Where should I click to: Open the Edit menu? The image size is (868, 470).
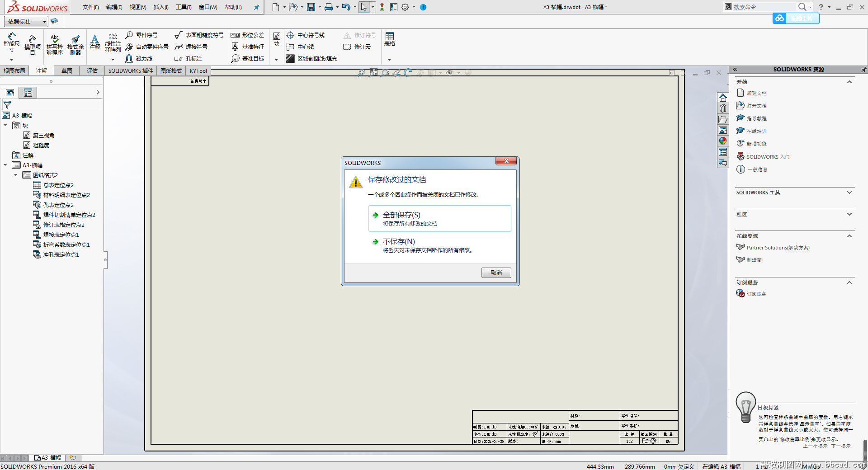[114, 7]
